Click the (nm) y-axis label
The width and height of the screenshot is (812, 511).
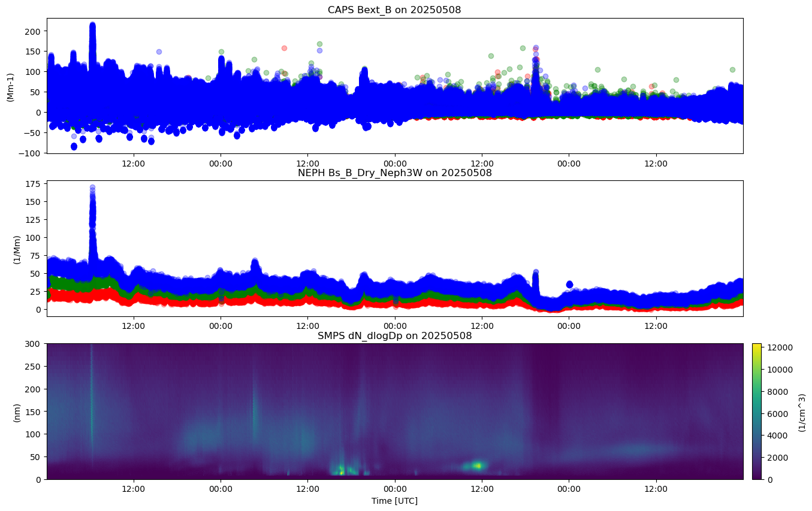tap(16, 412)
